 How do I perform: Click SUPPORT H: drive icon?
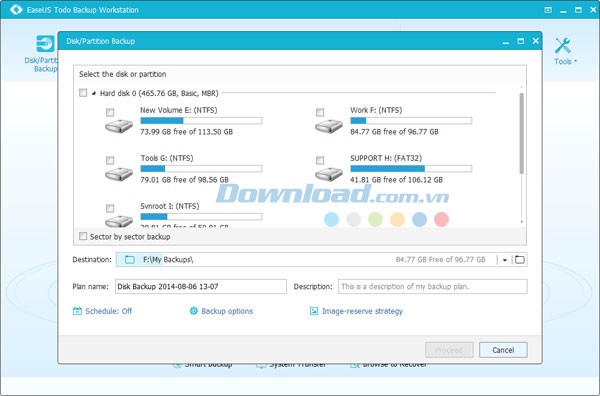(x=329, y=174)
